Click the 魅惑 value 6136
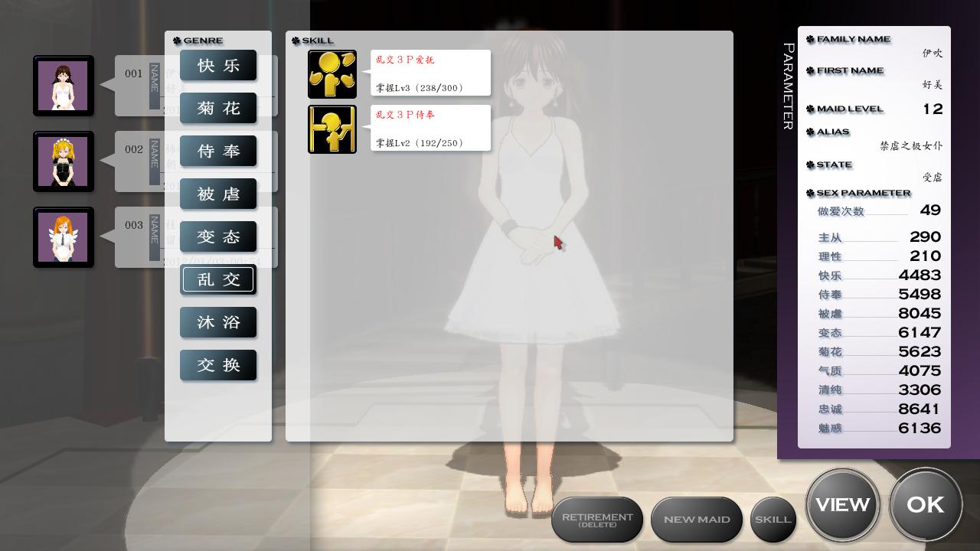 [x=920, y=429]
